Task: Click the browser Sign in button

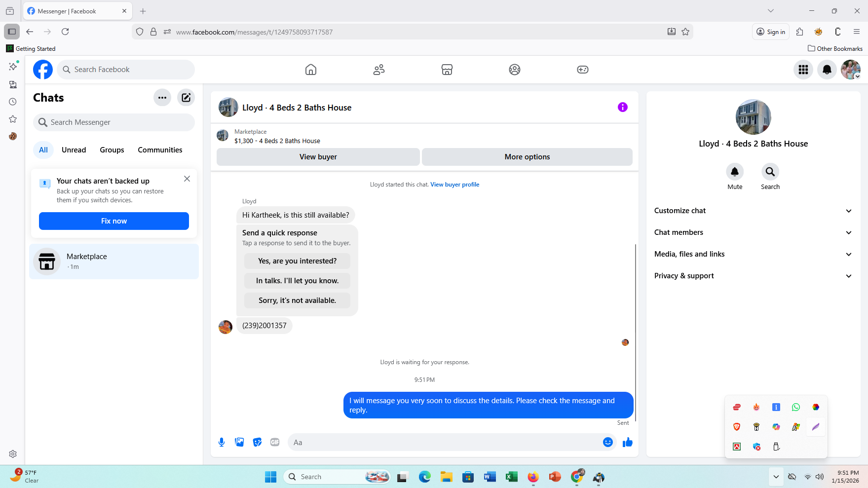Action: pyautogui.click(x=771, y=32)
